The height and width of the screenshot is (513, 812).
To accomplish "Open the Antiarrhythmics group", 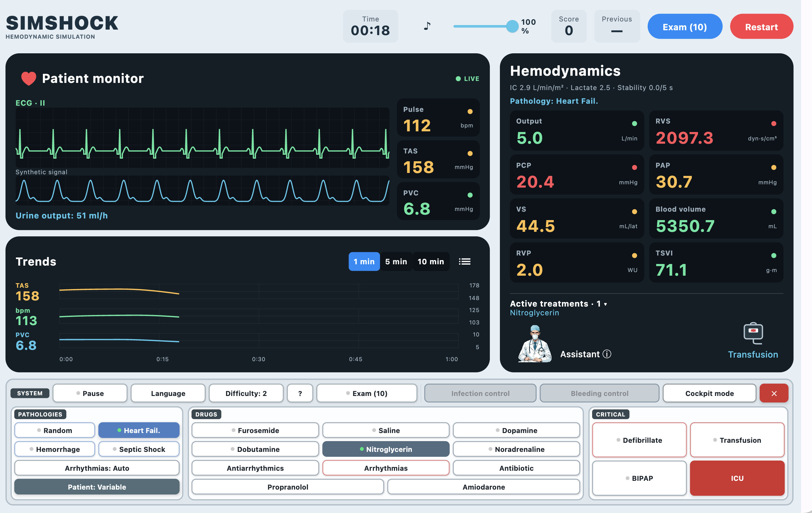I will pyautogui.click(x=255, y=468).
